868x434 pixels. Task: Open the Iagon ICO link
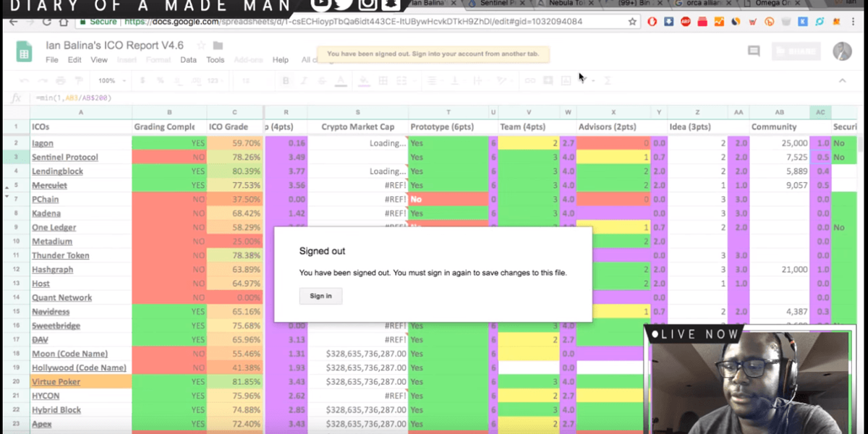click(x=43, y=143)
